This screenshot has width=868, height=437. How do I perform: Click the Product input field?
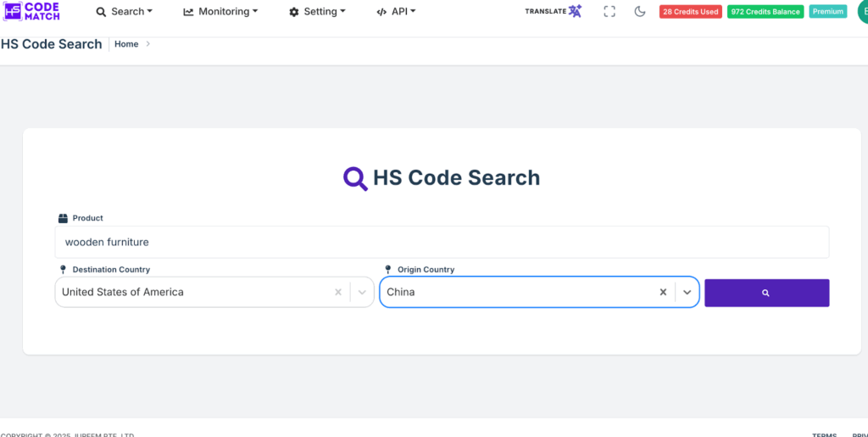[442, 242]
